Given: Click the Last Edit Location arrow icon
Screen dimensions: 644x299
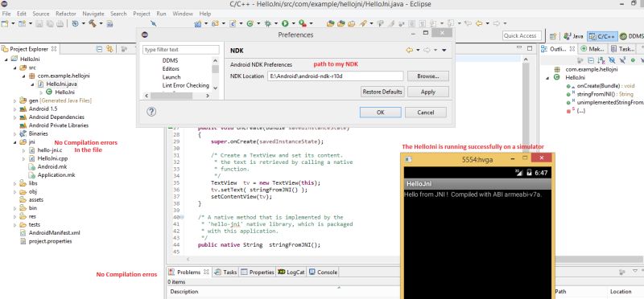Looking at the screenshot, I should click(x=468, y=24).
